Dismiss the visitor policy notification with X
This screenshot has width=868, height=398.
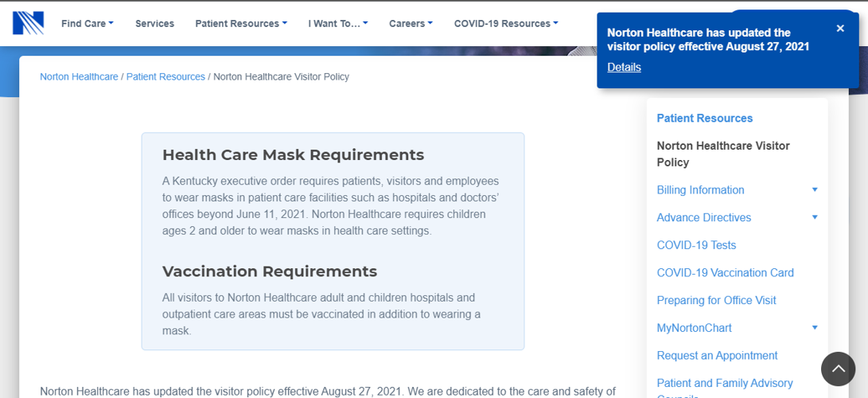point(840,28)
